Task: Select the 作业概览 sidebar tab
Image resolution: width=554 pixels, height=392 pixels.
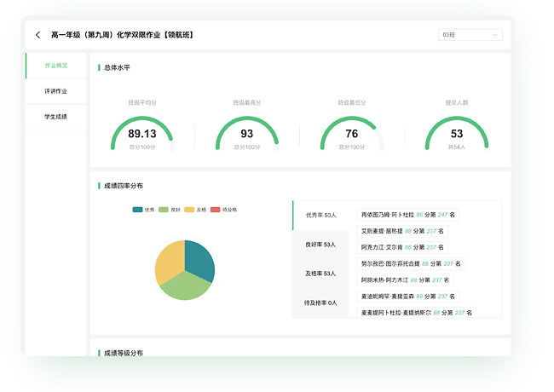Action: pos(56,66)
